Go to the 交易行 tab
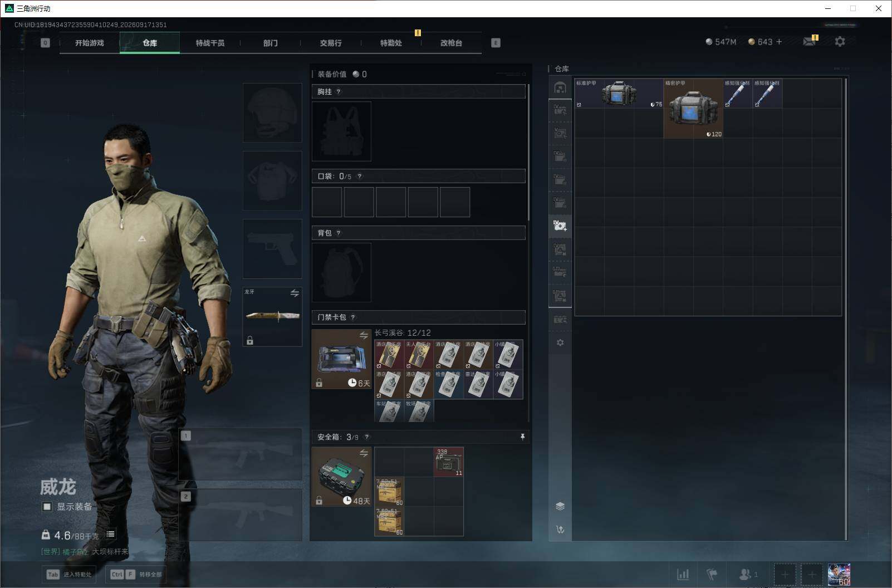892x588 pixels. (x=331, y=43)
